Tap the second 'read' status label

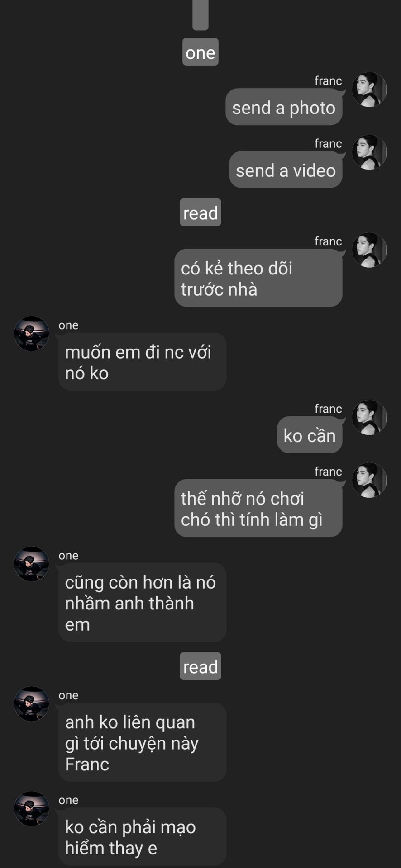point(200,666)
